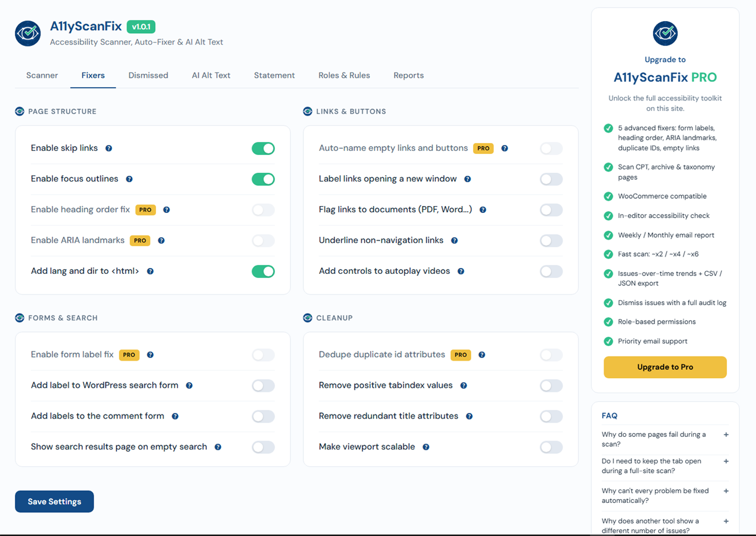Expand FAQ: Why can't every problem be fixed
This screenshot has width=756, height=536.
pos(665,495)
